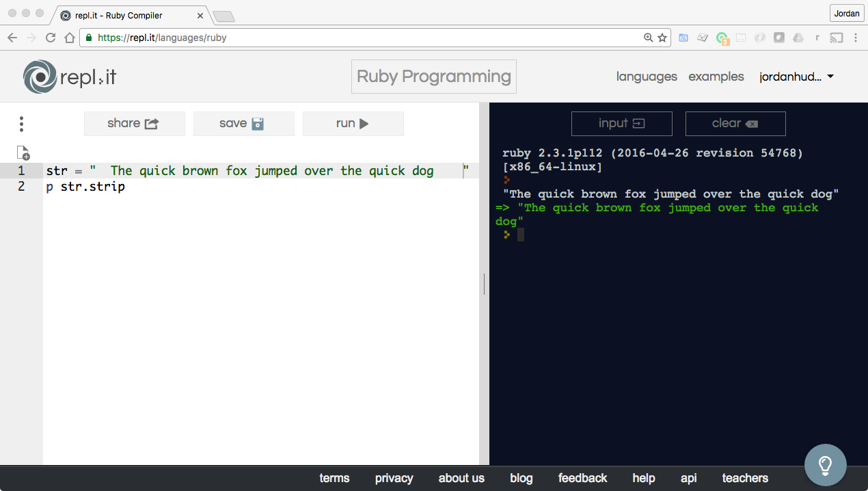Reload the page
This screenshot has width=868, height=491.
(51, 38)
